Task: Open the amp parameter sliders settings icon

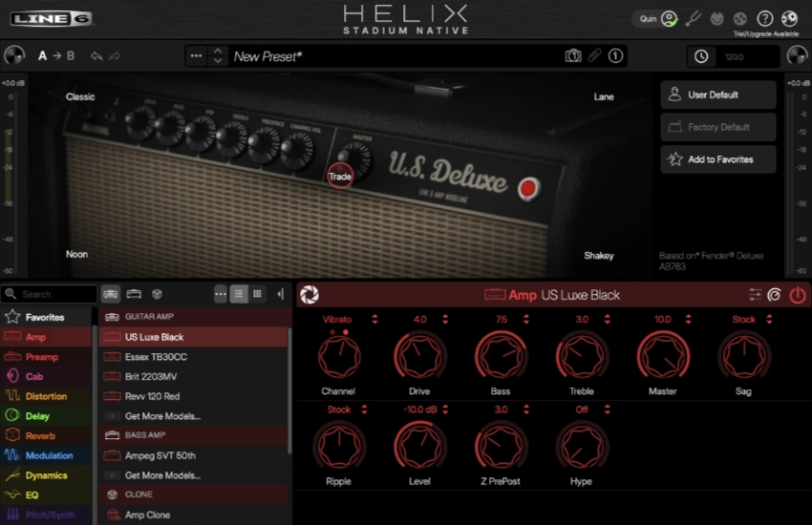Action: coord(755,295)
